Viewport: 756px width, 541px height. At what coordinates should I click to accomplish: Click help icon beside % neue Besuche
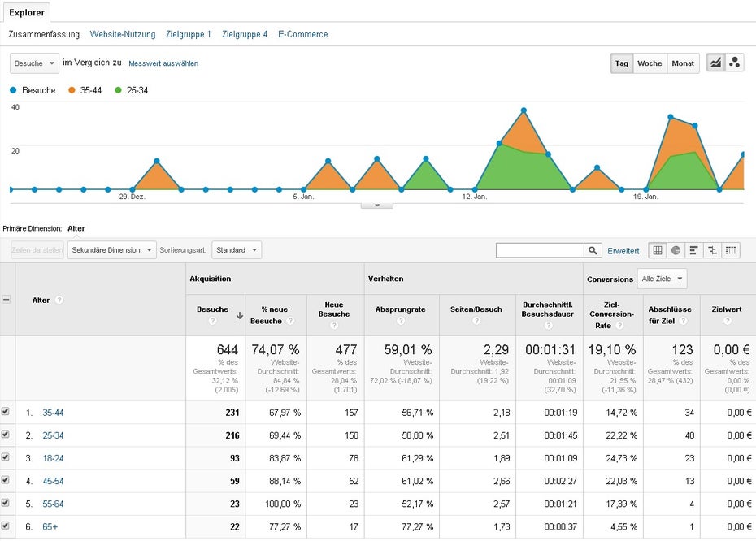pos(290,321)
